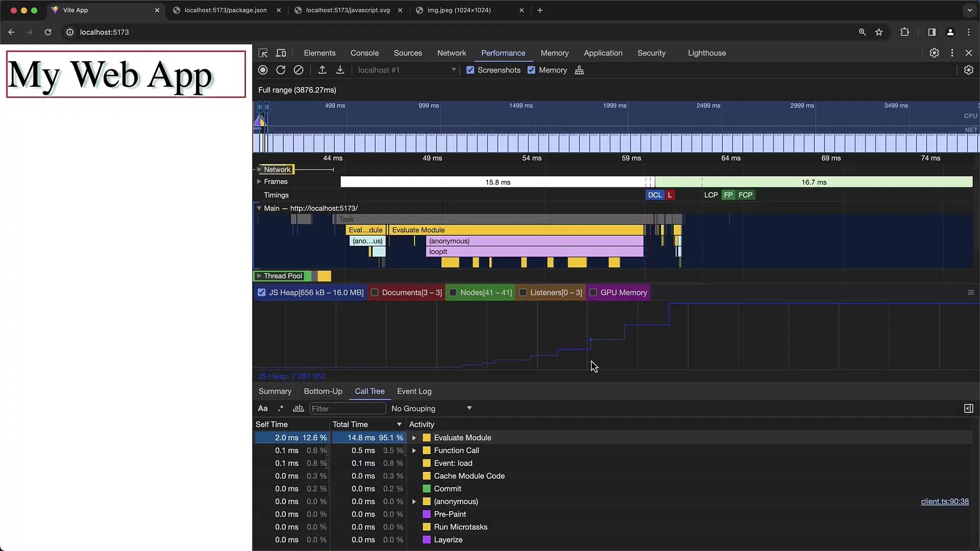Click the clear performance data icon
Screen dimensions: 980x551
[299, 70]
